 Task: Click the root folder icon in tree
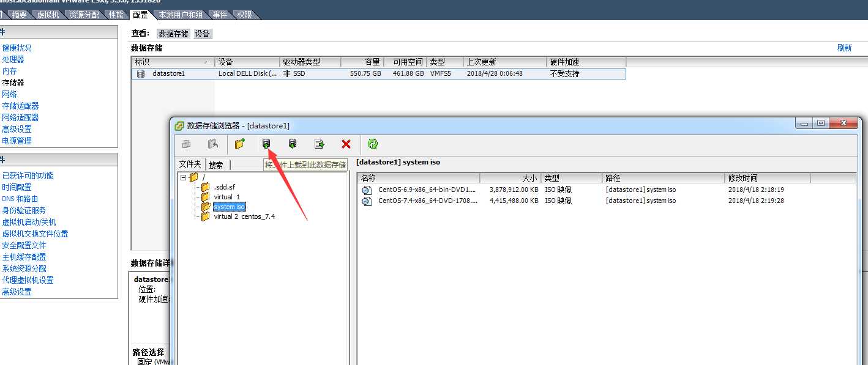(x=193, y=177)
